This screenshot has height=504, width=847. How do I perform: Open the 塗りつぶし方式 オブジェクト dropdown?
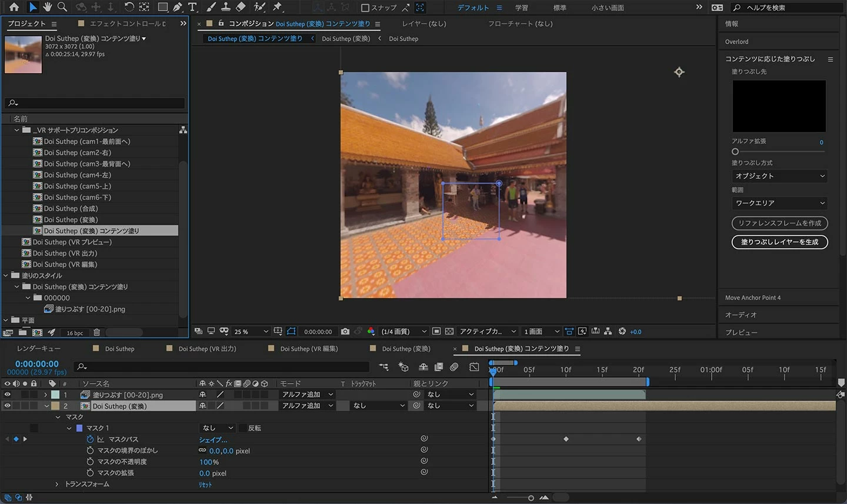pyautogui.click(x=779, y=176)
